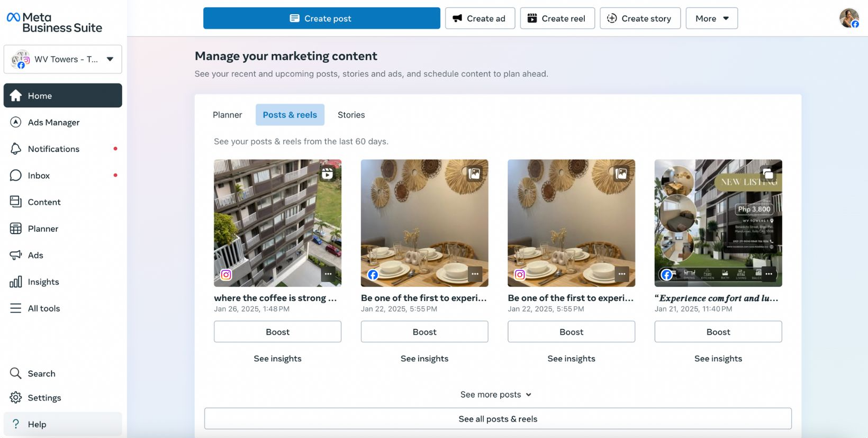
Task: Click the 'where the coffee is strong' caption
Action: pyautogui.click(x=275, y=298)
